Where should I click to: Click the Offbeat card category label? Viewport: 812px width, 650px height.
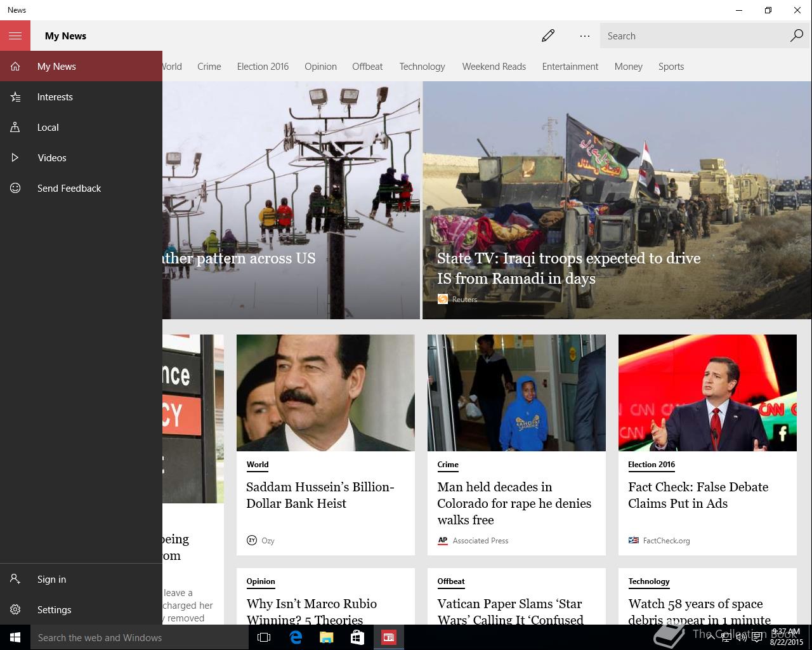451,581
